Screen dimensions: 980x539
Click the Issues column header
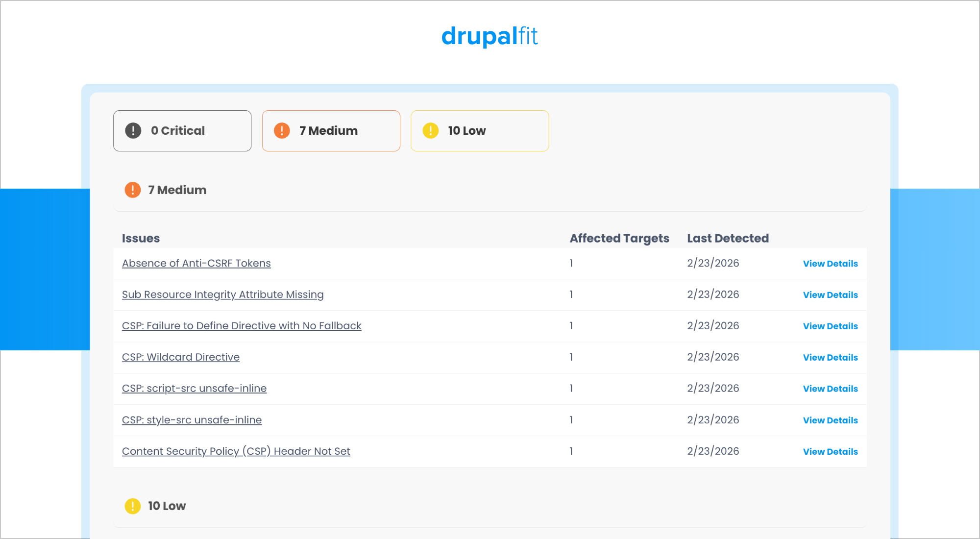point(141,239)
